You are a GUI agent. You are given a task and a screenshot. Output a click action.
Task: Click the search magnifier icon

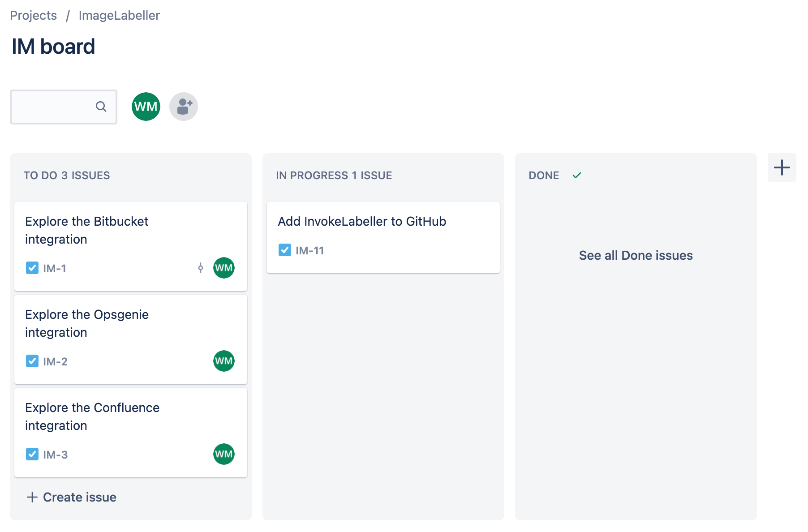(101, 107)
